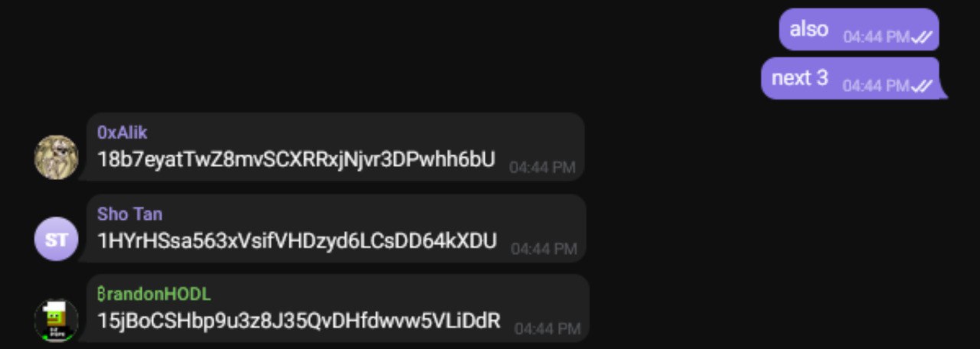Click the timestamp on "next 3" message
Screen dimensions: 980x349
877,86
